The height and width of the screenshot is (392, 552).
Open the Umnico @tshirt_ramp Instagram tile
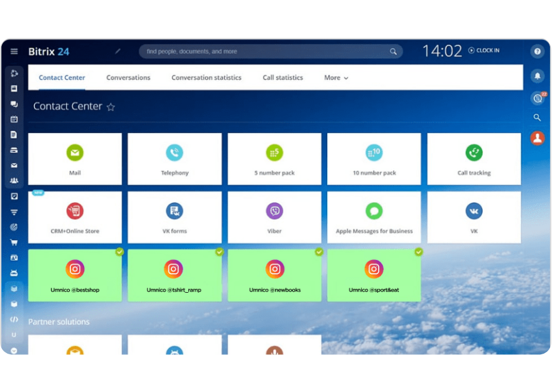coord(175,275)
